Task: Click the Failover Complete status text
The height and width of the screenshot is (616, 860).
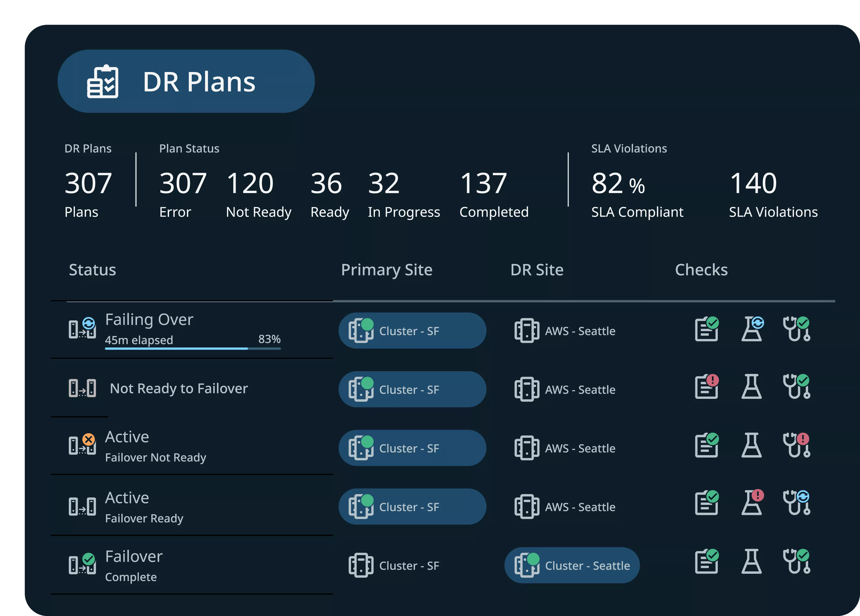Action: (134, 566)
